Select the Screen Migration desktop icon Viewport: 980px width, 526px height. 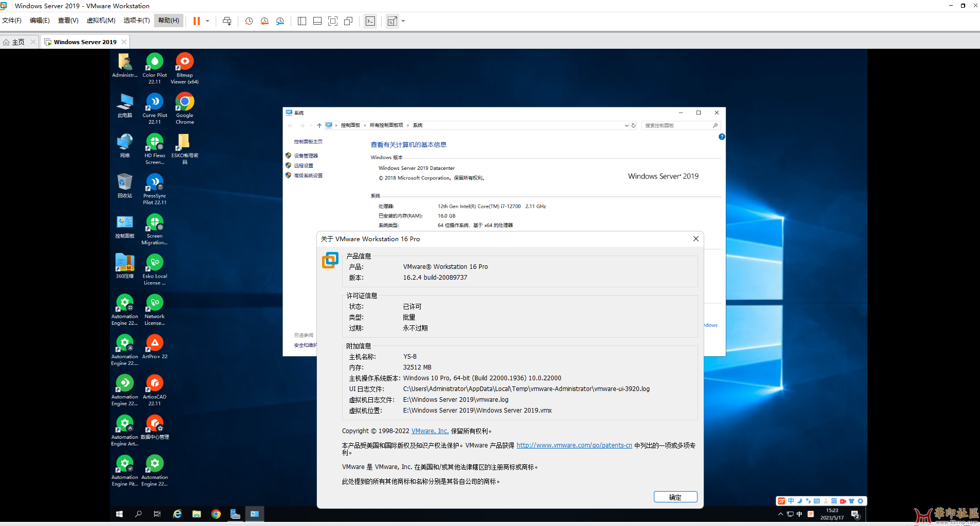[155, 229]
